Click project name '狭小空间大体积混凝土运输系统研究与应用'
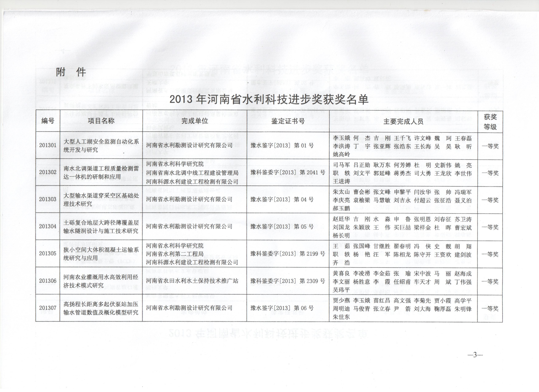539x392 pixels. click(101, 254)
